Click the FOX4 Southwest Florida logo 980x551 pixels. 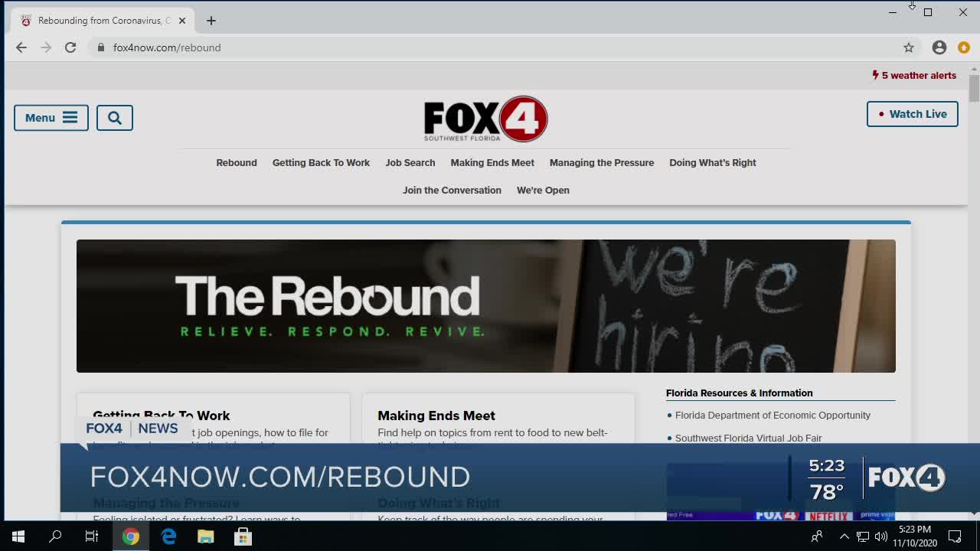point(486,119)
